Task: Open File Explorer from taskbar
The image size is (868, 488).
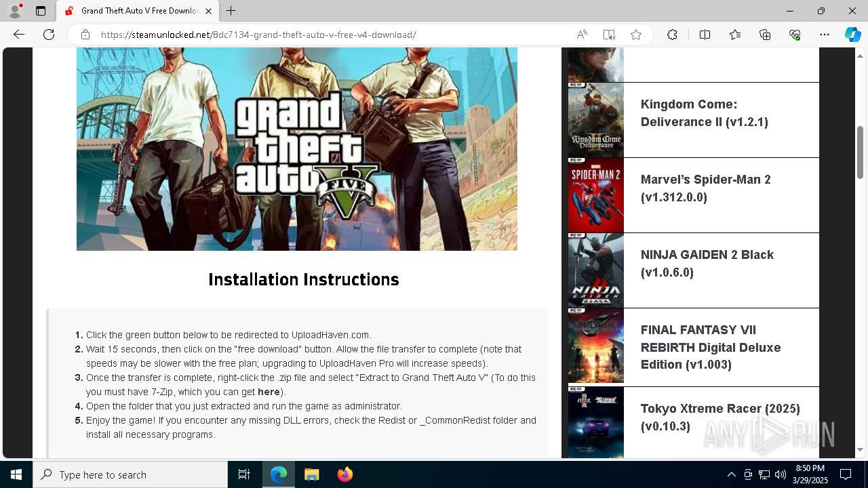Action: tap(311, 474)
